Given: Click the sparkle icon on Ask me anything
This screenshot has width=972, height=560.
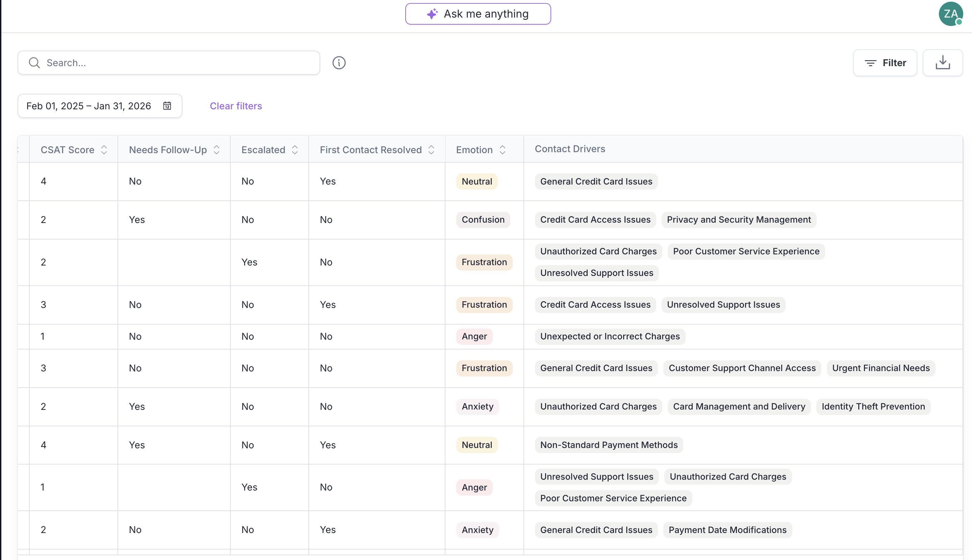Looking at the screenshot, I should coord(432,13).
